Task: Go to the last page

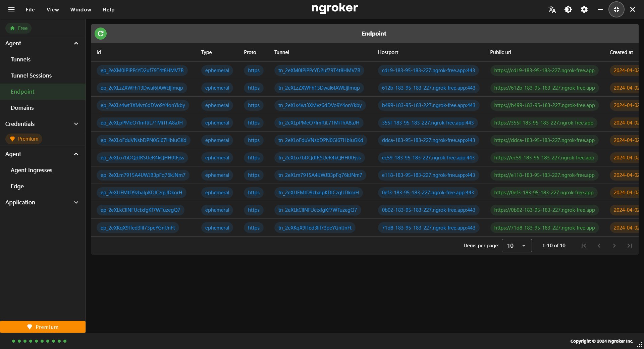Action: (630, 246)
